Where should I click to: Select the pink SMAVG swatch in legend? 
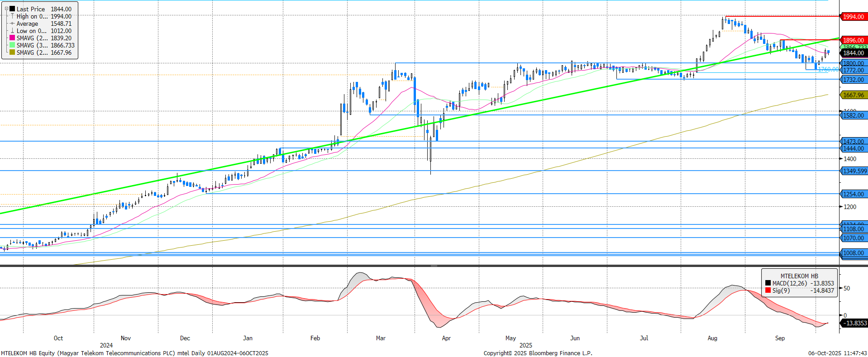click(12, 38)
